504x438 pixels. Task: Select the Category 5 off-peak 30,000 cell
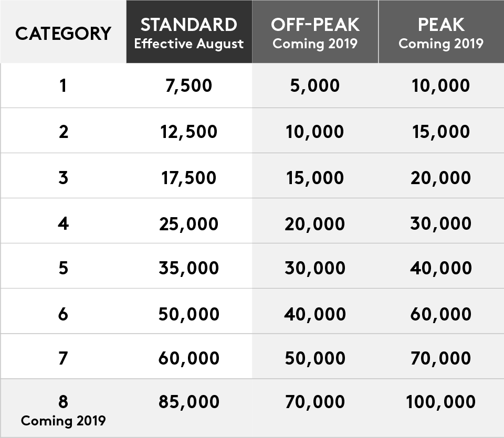pos(315,268)
